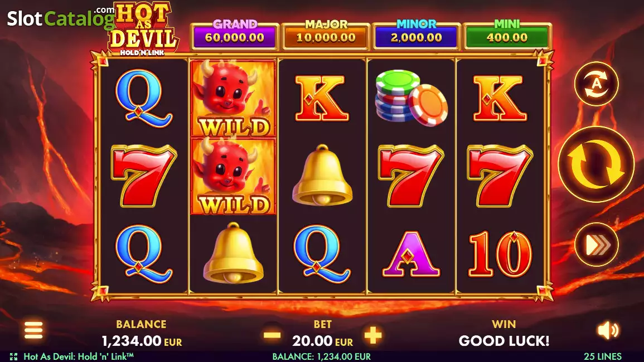Viewport: 644px width, 362px height.
Task: Click the purple A symbol
Action: [411, 254]
